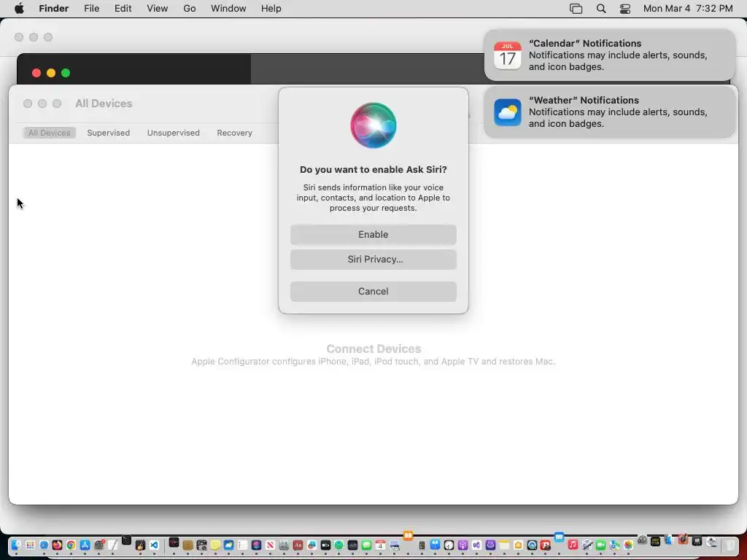Image resolution: width=747 pixels, height=560 pixels.
Task: Click the Calendar icon in notification
Action: click(508, 55)
